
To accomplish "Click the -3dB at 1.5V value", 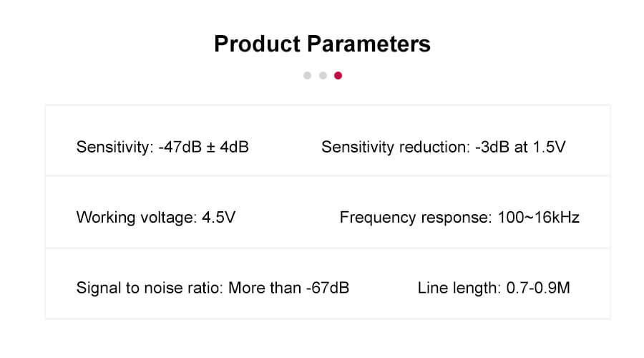I will (520, 147).
